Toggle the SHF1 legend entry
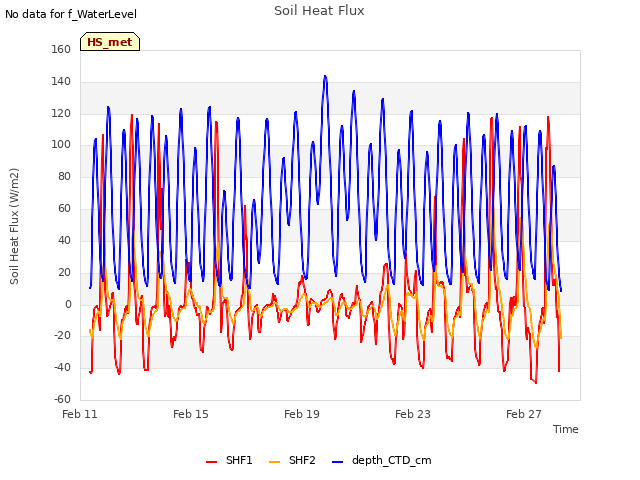Viewport: 640px width, 480px height. click(x=229, y=460)
